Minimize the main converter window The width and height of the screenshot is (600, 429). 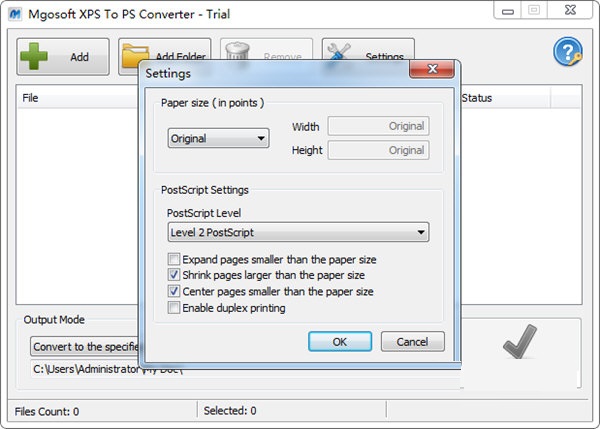click(507, 11)
